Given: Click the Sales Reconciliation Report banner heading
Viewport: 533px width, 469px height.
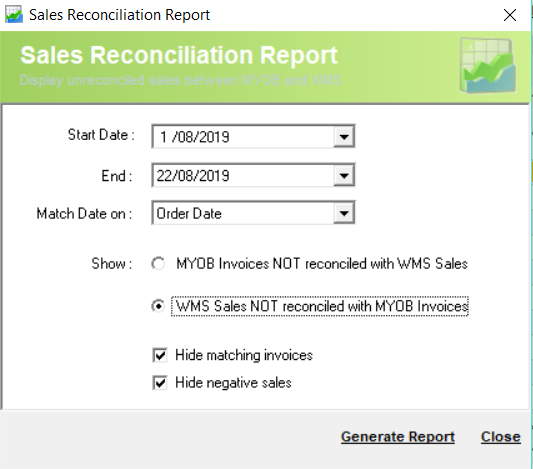Looking at the screenshot, I should click(x=179, y=55).
